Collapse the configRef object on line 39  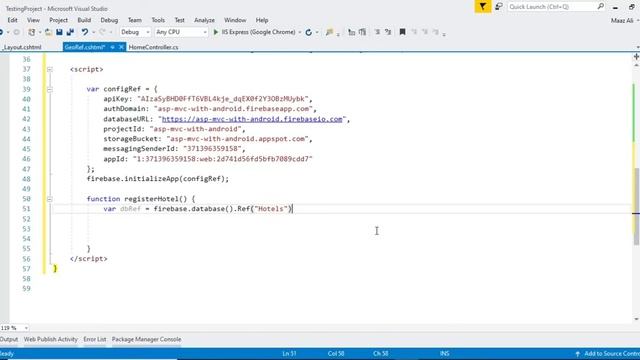pos(50,89)
